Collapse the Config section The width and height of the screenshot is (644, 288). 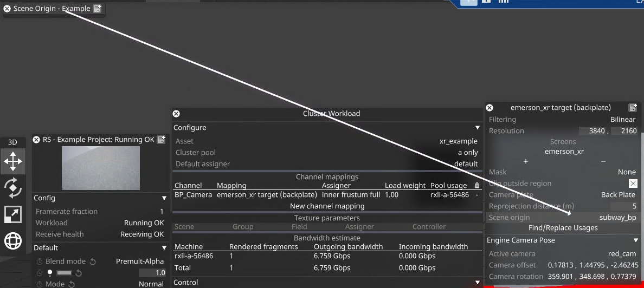point(164,198)
